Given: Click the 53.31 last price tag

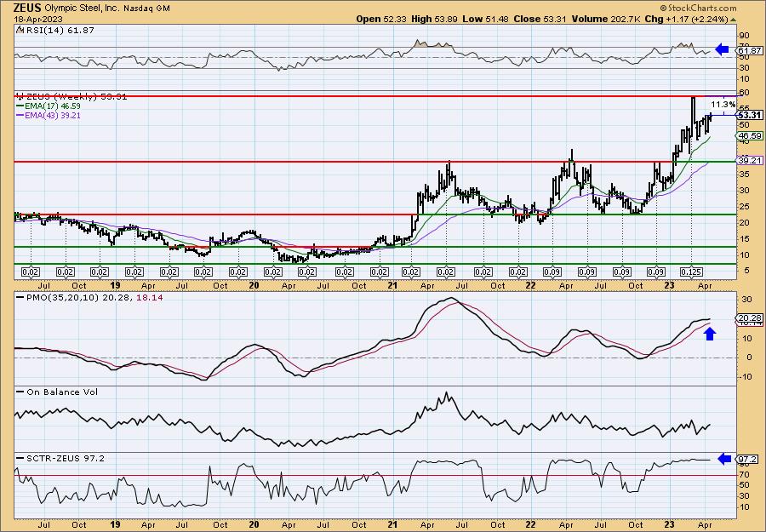Looking at the screenshot, I should click(750, 115).
